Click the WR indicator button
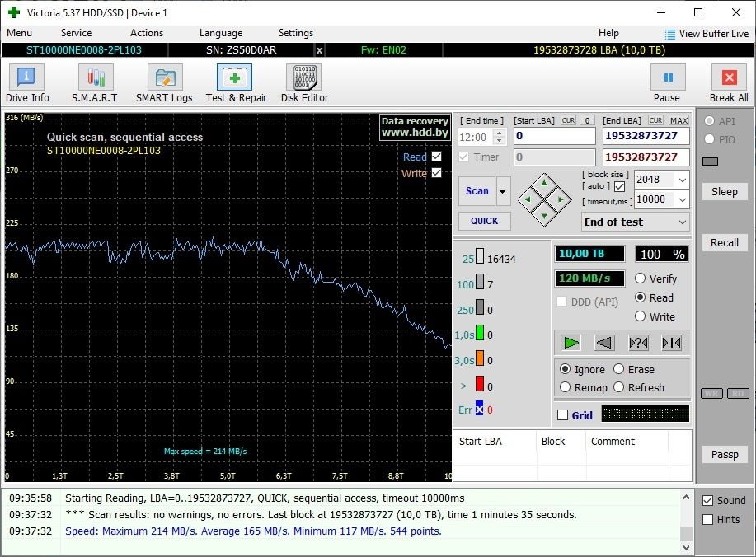 pyautogui.click(x=711, y=394)
